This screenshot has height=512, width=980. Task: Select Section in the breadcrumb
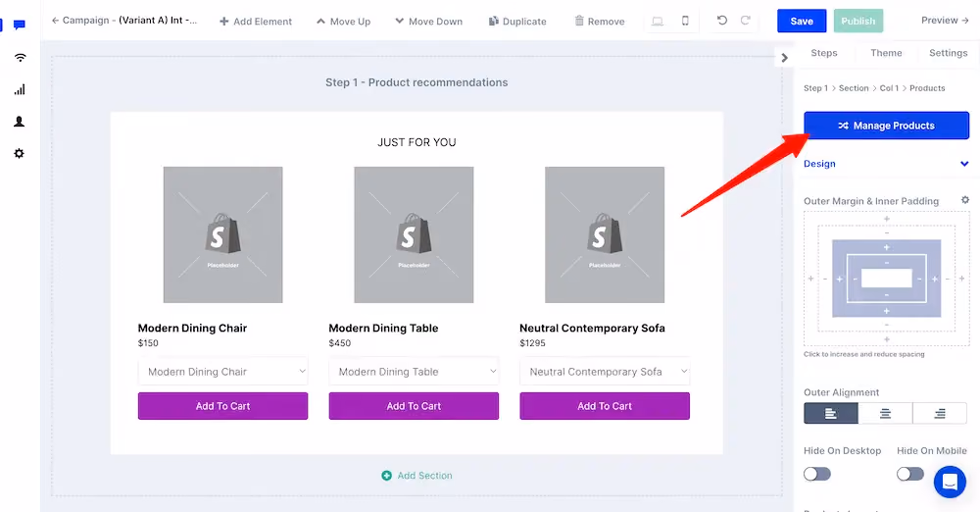854,88
